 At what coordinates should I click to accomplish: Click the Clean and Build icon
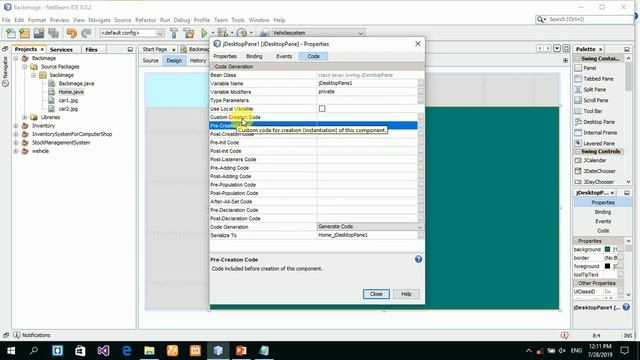(189, 33)
